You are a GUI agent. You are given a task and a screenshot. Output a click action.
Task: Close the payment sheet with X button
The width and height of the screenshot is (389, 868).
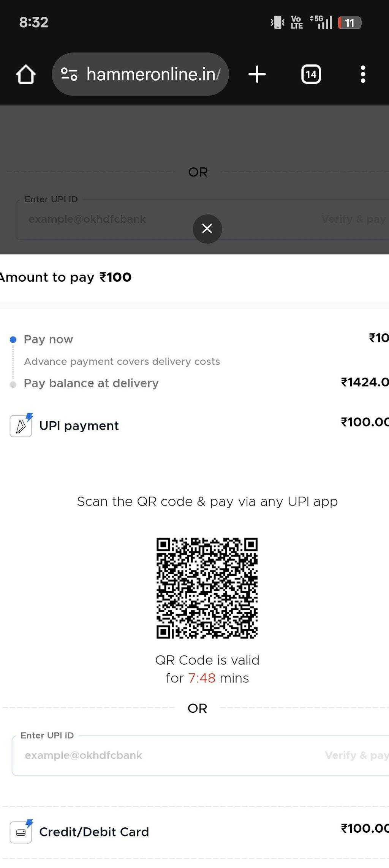(x=207, y=228)
